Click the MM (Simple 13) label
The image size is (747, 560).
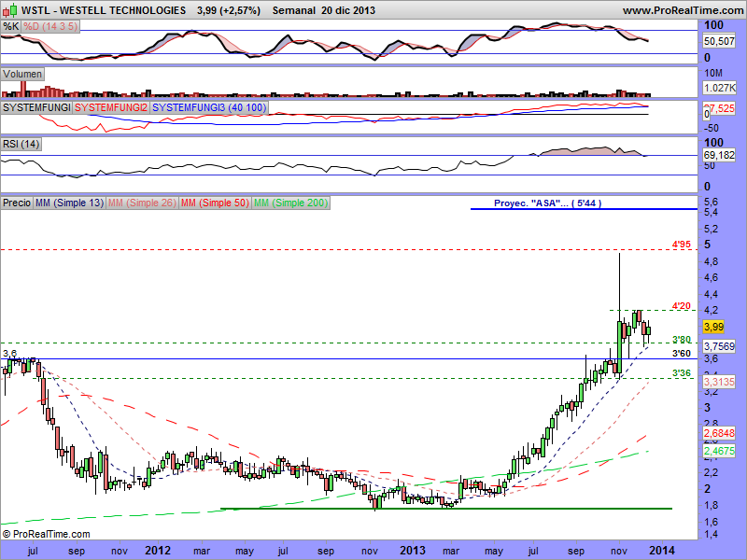click(x=69, y=203)
